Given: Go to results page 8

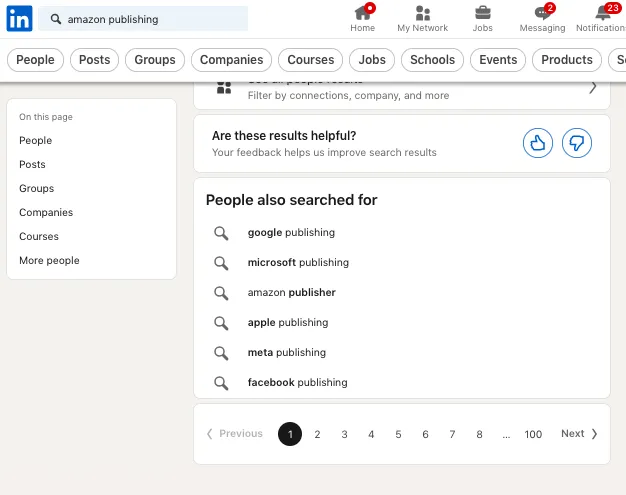Looking at the screenshot, I should pos(479,434).
